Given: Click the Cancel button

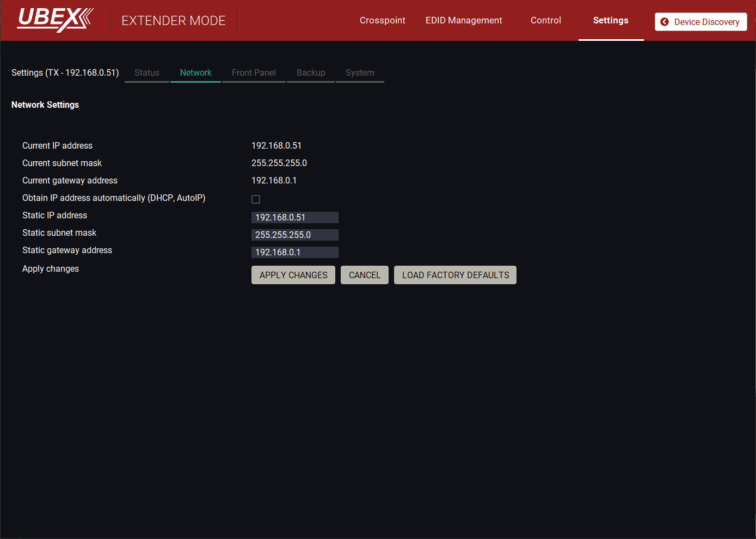Looking at the screenshot, I should [364, 275].
